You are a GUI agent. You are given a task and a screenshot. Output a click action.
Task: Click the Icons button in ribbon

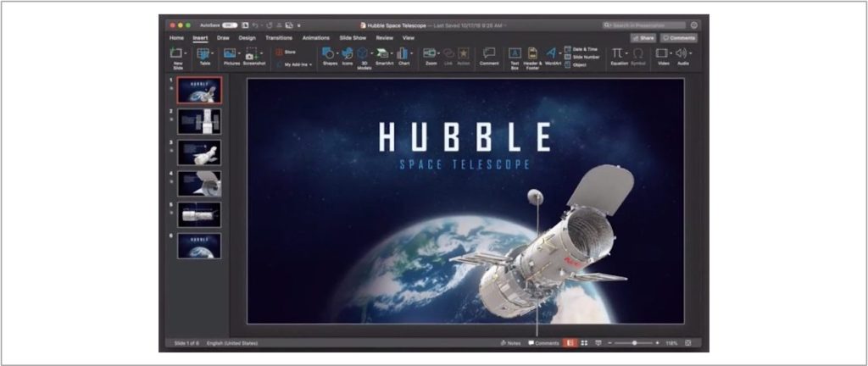pos(348,55)
